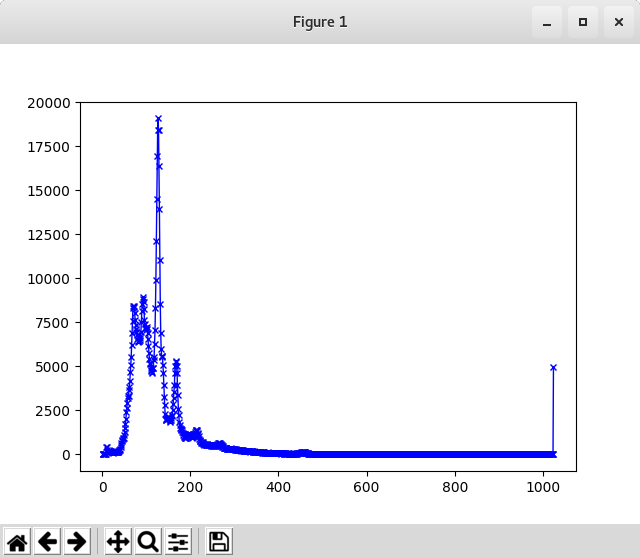Click the y-axis label 20000
The width and height of the screenshot is (640, 558).
(x=49, y=103)
